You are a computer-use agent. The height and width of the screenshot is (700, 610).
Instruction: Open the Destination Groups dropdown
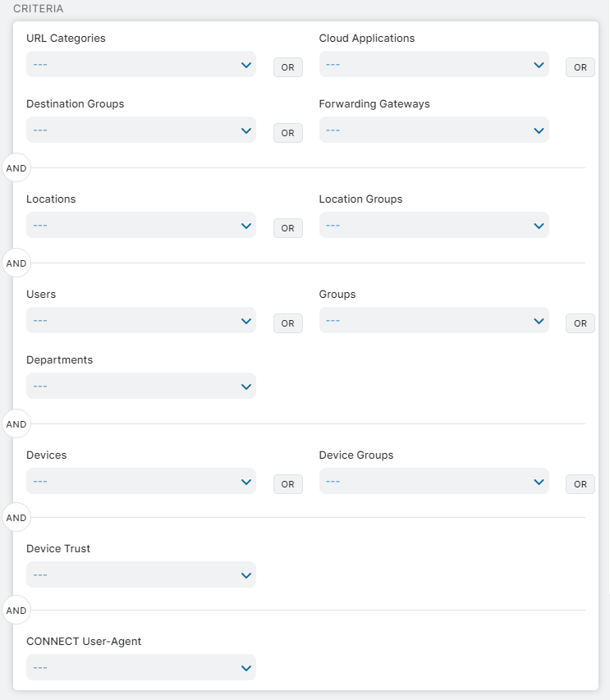140,130
